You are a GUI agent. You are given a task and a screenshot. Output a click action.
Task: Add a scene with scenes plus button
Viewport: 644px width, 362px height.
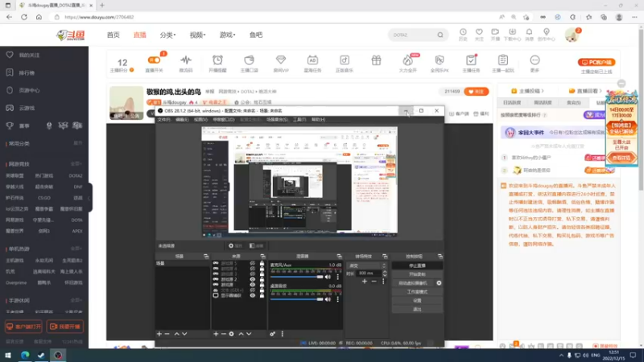[159, 334]
